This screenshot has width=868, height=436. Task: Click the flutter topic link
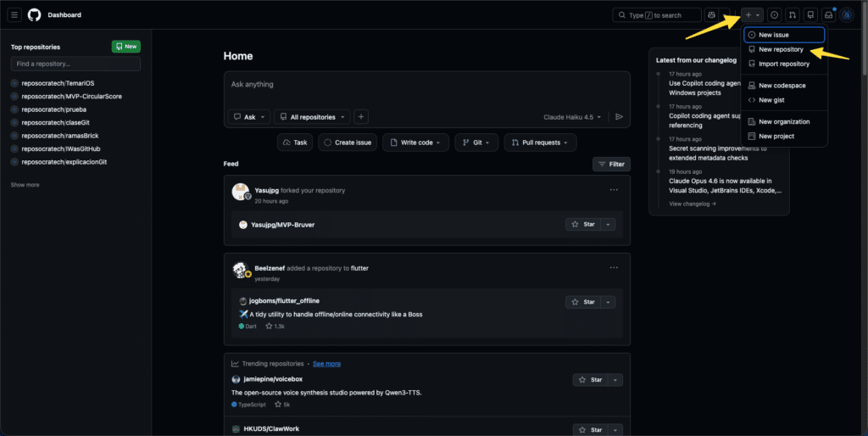[359, 268]
